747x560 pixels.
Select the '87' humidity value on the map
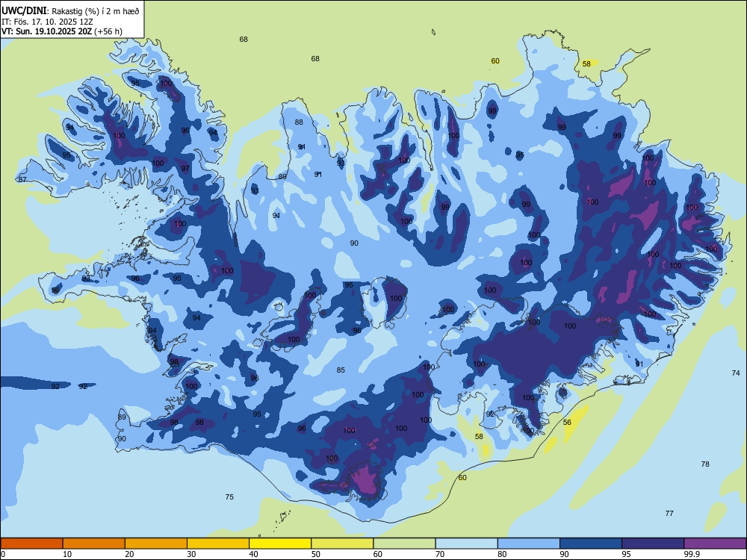pos(22,180)
